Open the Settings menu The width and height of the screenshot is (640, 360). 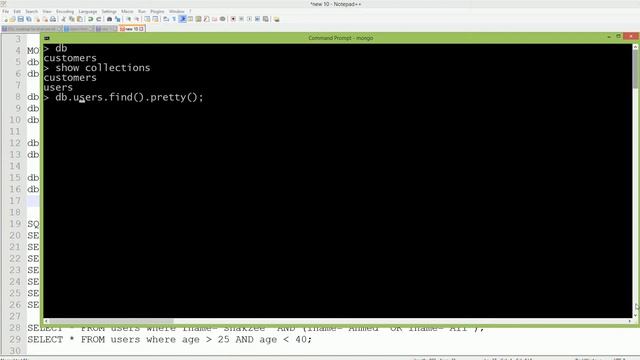[109, 11]
